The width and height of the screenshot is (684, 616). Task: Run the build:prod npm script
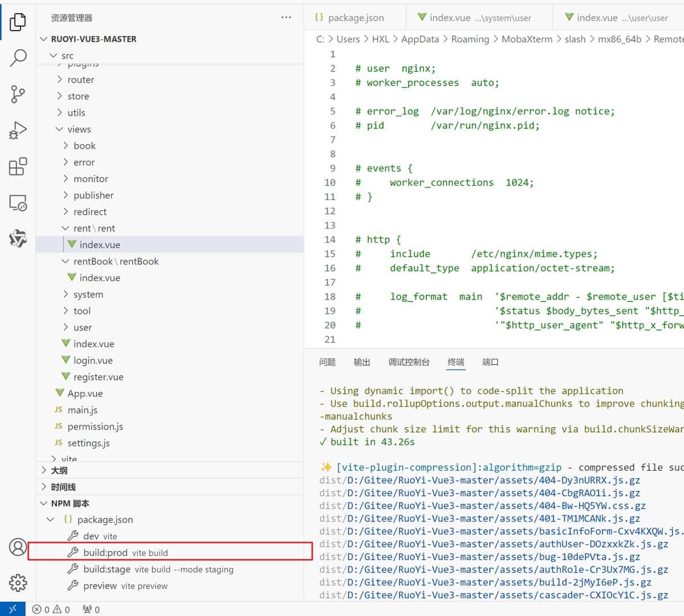170,552
